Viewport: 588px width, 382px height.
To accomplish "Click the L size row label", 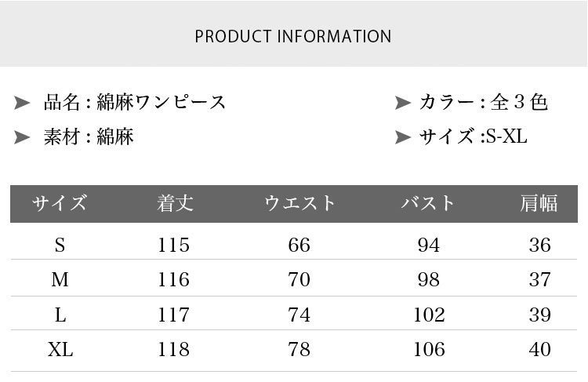I will click(60, 315).
